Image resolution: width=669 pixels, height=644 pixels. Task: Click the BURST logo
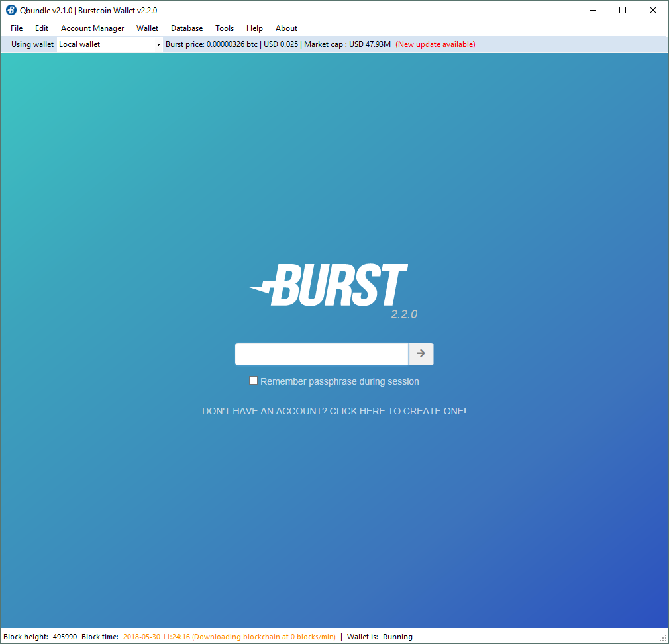point(329,285)
